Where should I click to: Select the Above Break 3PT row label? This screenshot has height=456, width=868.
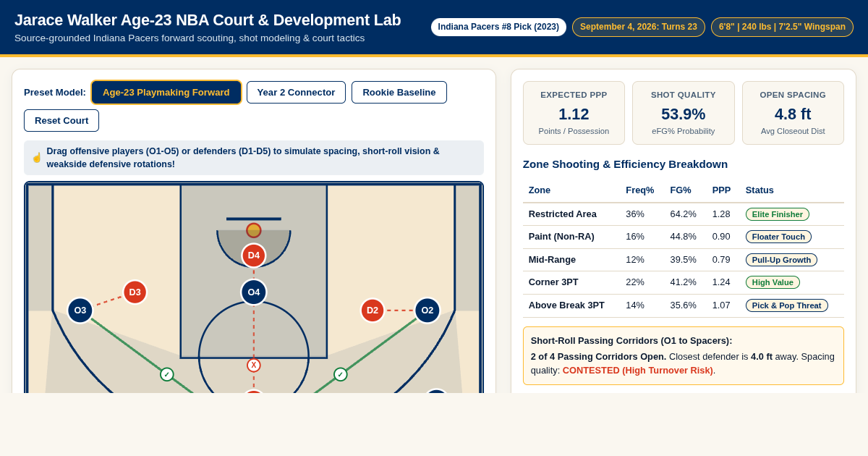pos(566,305)
